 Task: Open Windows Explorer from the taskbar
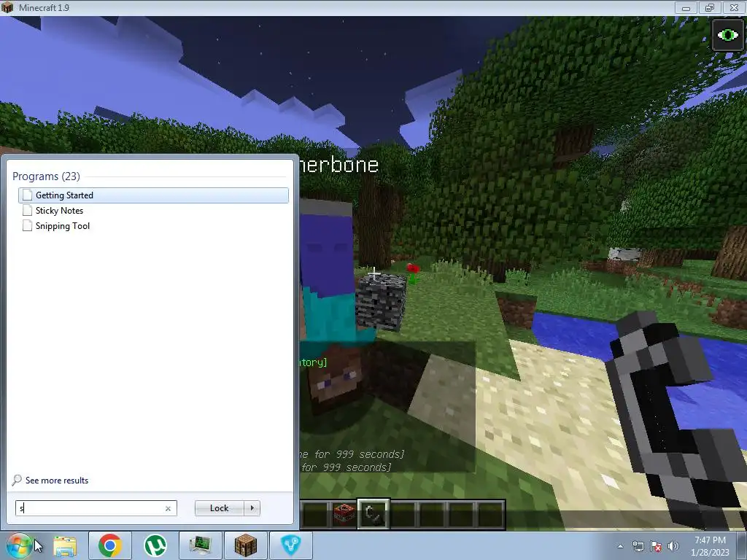click(x=64, y=545)
